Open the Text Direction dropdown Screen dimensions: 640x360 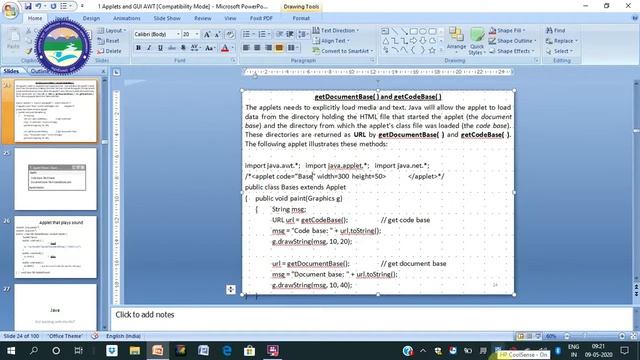[x=336, y=30]
